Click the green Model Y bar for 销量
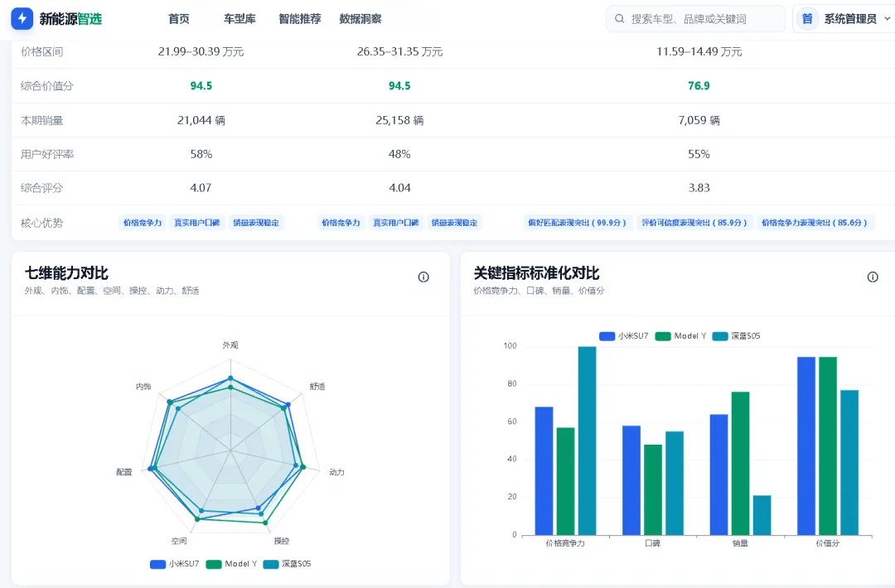The width and height of the screenshot is (895, 588). coord(740,463)
